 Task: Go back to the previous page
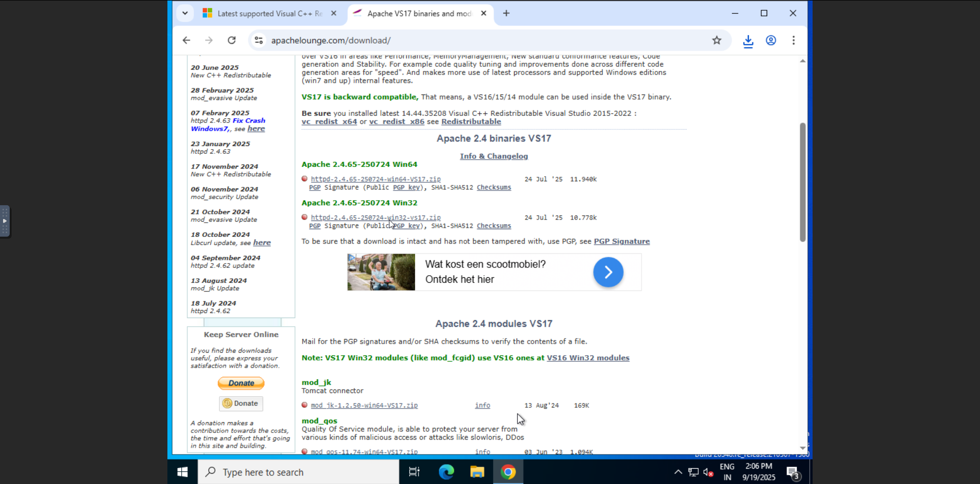click(186, 40)
